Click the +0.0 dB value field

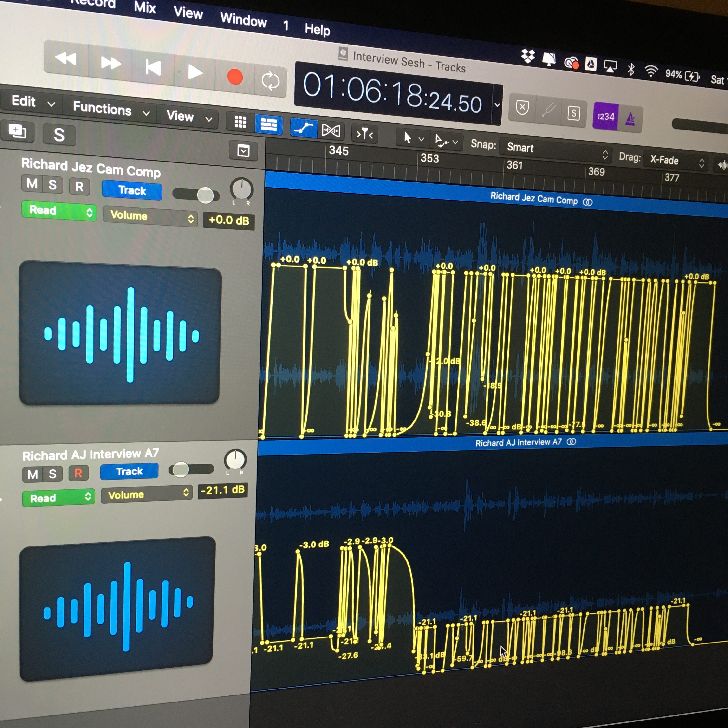click(x=229, y=221)
